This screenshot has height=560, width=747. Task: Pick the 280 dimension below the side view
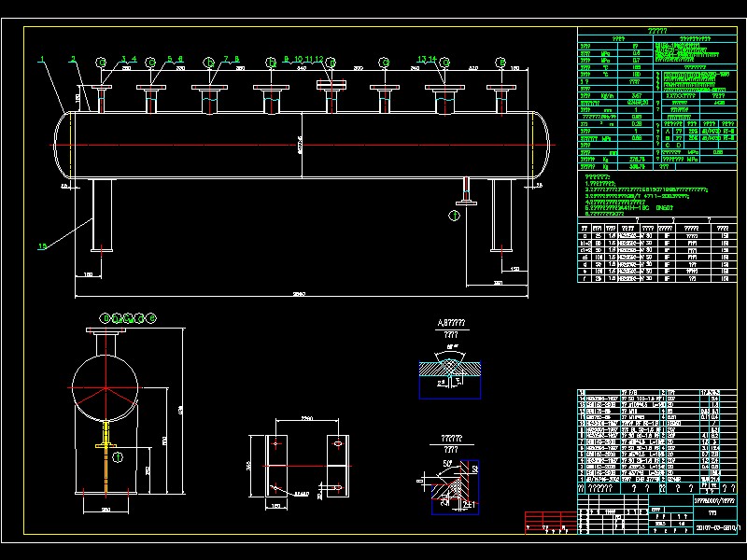pyautogui.click(x=106, y=510)
